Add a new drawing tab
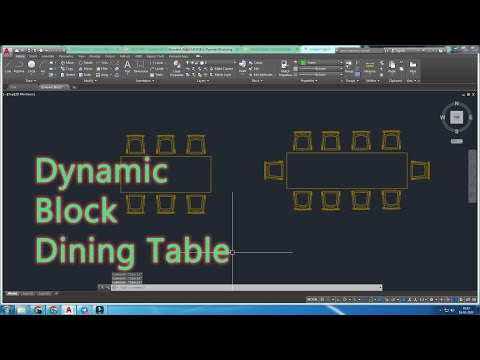 74,87
